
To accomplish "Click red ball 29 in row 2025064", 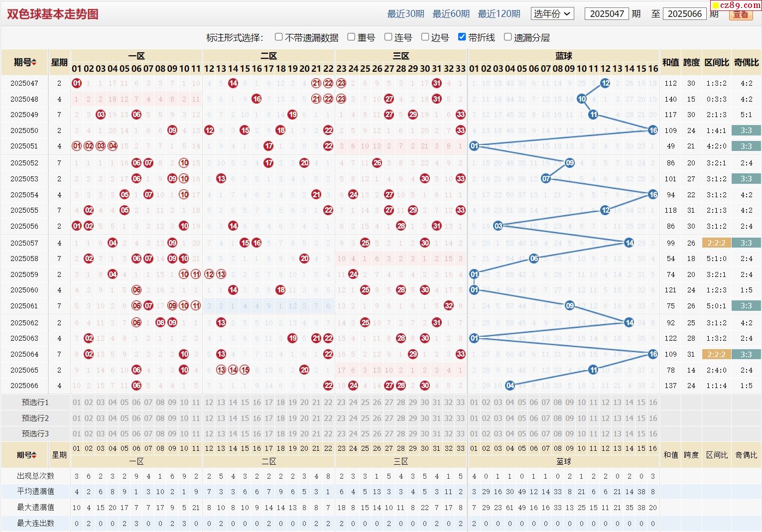I will click(413, 354).
